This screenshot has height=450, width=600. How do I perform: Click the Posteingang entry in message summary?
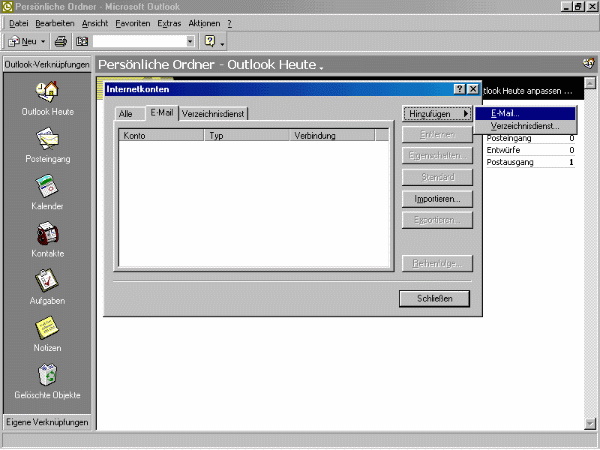click(x=509, y=138)
